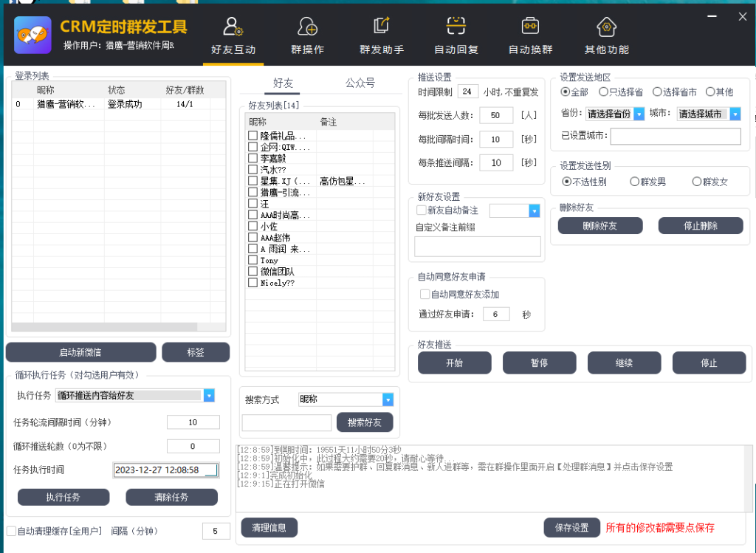Open the 搜索方式 昵称 dropdown
756x553 pixels.
coord(388,399)
